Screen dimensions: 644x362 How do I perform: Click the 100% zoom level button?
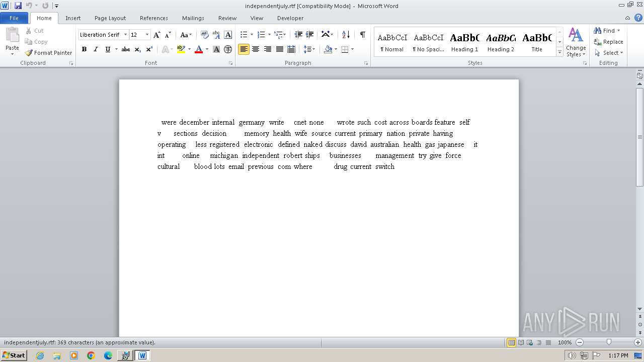click(565, 342)
